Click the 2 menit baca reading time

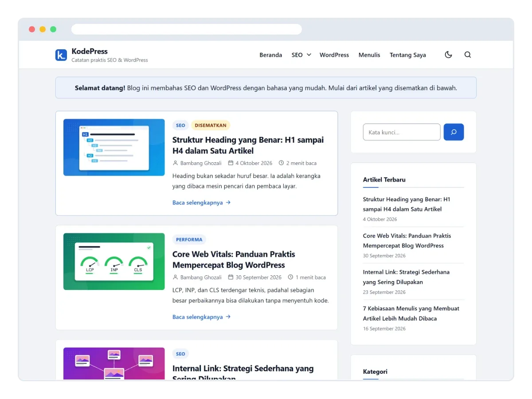(x=297, y=163)
